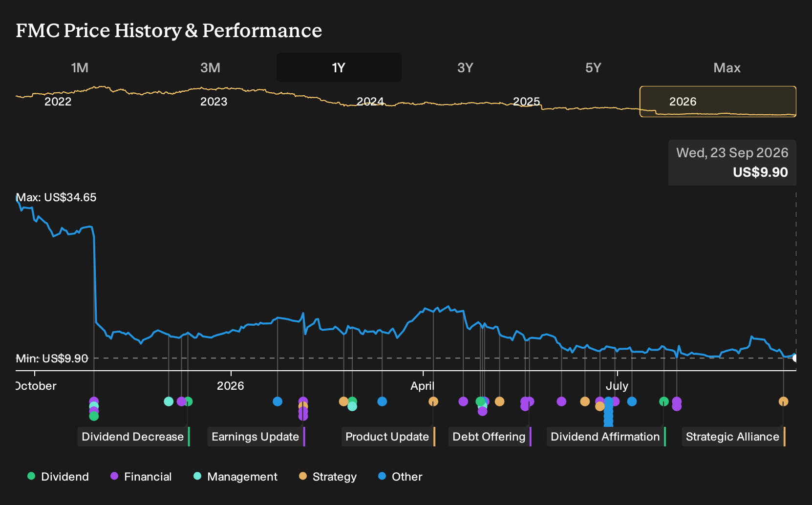812x505 pixels.
Task: Click orange Strategy dot under the April label
Action: tap(433, 401)
